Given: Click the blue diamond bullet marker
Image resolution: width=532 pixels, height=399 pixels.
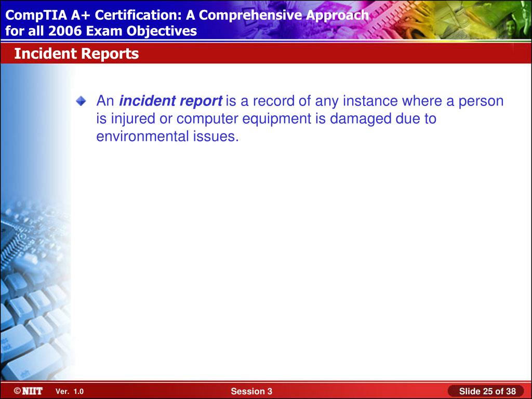Looking at the screenshot, I should coord(81,101).
